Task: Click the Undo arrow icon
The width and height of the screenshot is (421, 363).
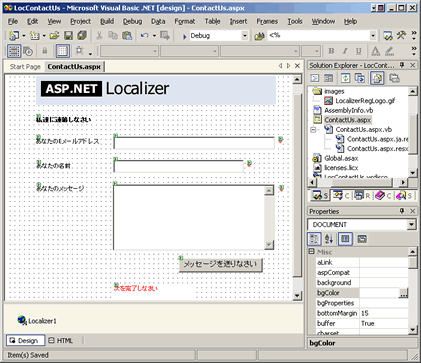Action: [144, 35]
